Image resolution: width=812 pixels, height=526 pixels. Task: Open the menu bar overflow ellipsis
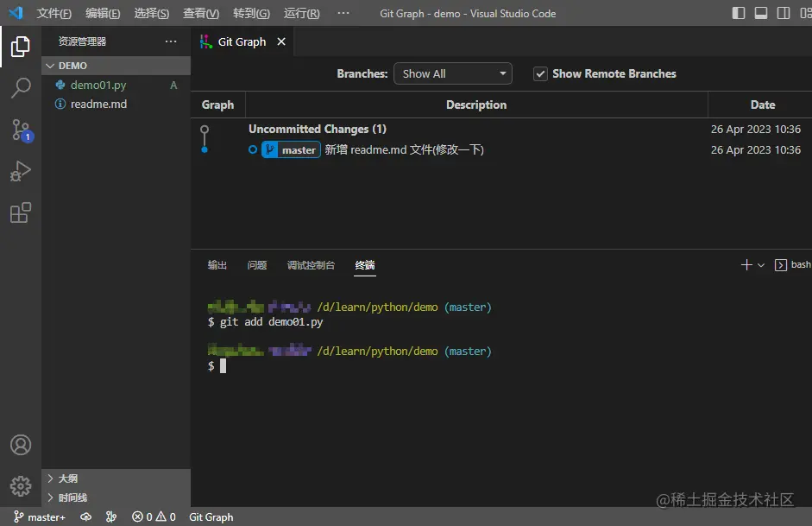[x=343, y=13]
